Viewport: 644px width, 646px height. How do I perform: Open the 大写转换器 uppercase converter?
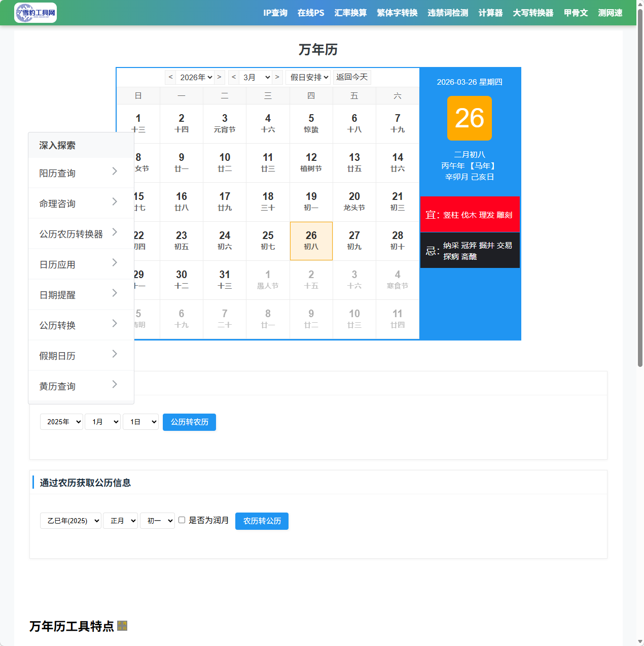(x=533, y=13)
